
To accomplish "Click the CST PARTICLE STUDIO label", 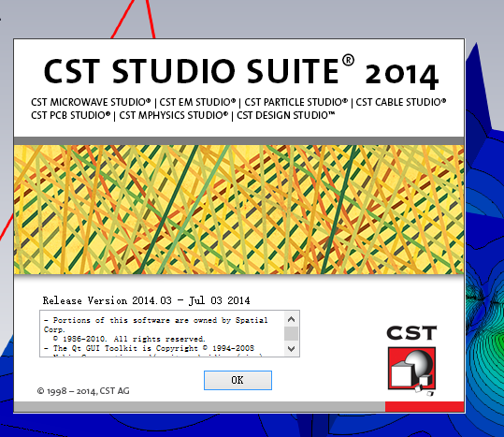I will pos(296,102).
